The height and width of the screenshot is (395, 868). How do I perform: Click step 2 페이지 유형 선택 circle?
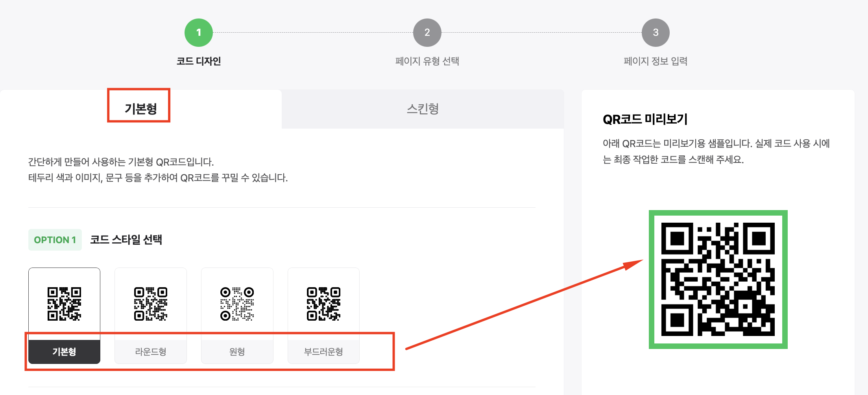[x=427, y=33]
